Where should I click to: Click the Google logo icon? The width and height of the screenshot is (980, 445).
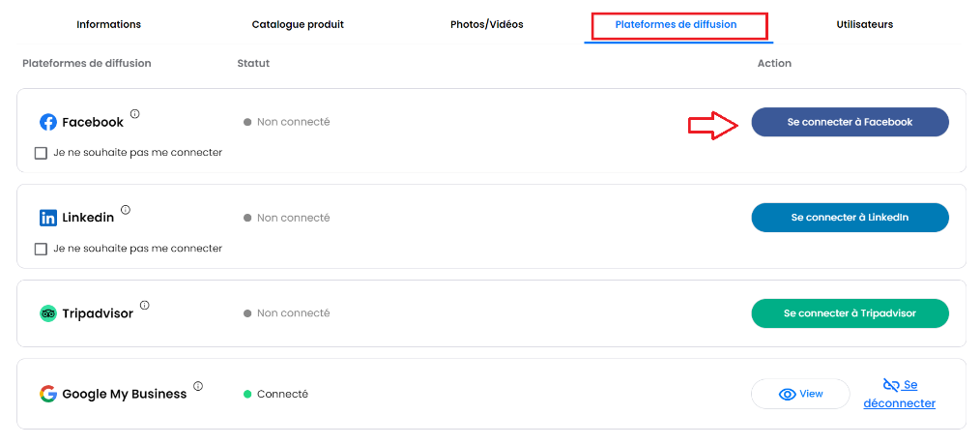pyautogui.click(x=48, y=394)
